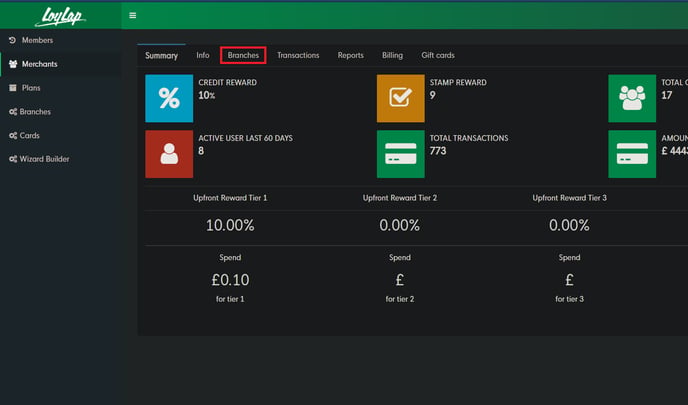Open Cards in the sidebar

coord(29,136)
